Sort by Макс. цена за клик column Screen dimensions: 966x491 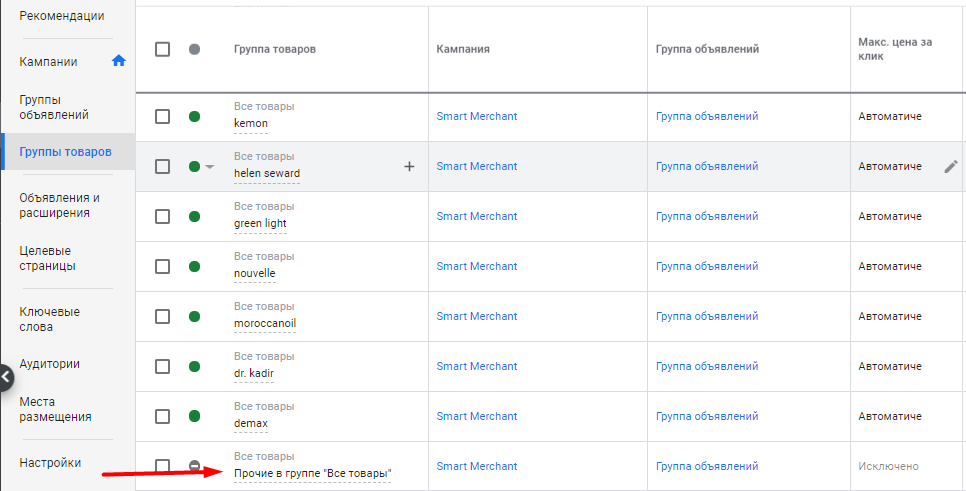click(x=892, y=49)
